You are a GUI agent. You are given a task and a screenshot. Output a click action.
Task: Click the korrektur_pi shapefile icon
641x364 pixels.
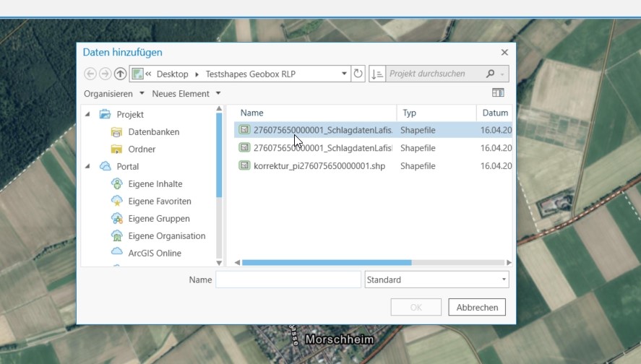(x=244, y=165)
